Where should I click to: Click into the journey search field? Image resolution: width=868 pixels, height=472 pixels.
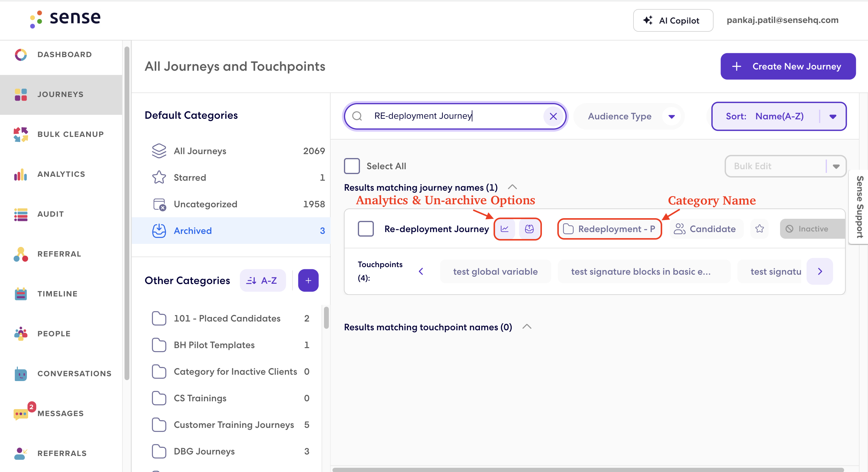[x=455, y=116]
